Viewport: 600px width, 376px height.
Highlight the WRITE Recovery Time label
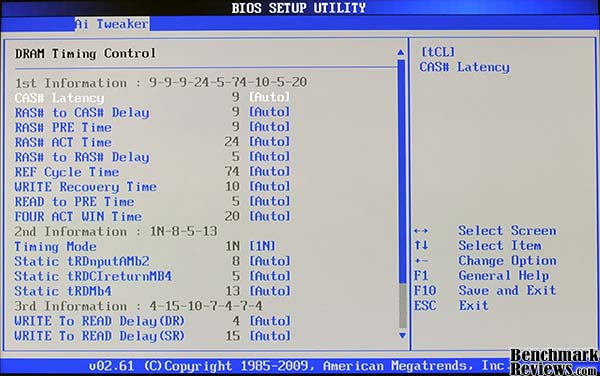coord(86,187)
